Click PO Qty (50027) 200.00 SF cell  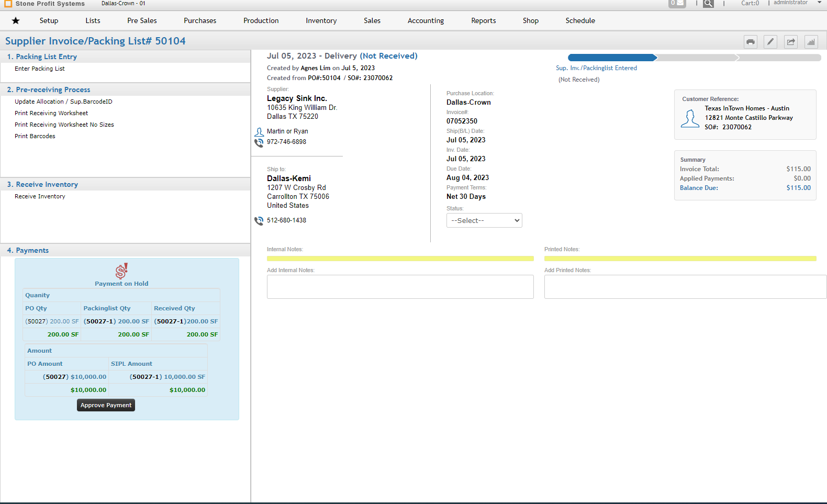52,321
